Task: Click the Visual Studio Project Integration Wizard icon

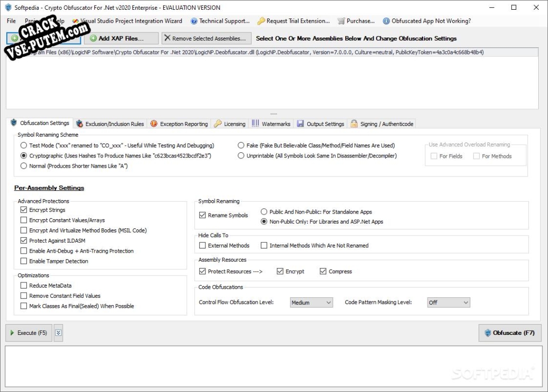Action: [x=75, y=21]
